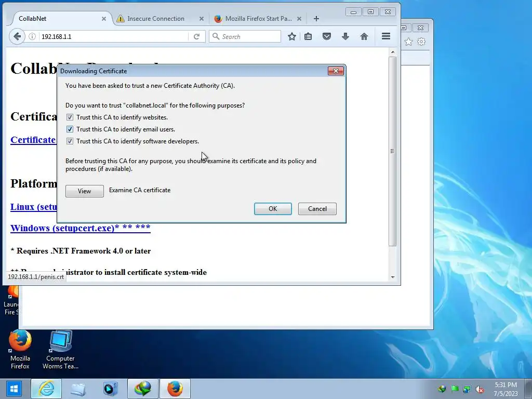Switch to Mozilla Firefox Start Page tab
This screenshot has width=532, height=399.
click(258, 19)
